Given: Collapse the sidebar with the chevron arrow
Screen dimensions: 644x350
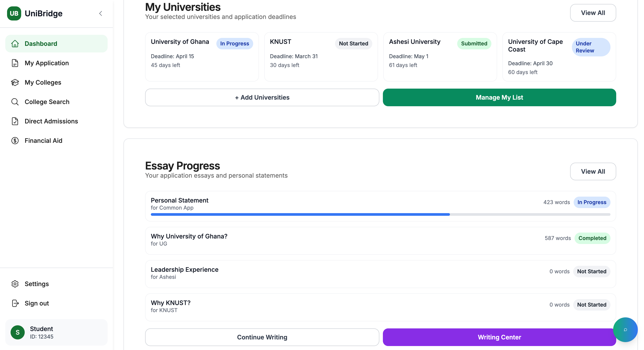Looking at the screenshot, I should coord(101,13).
